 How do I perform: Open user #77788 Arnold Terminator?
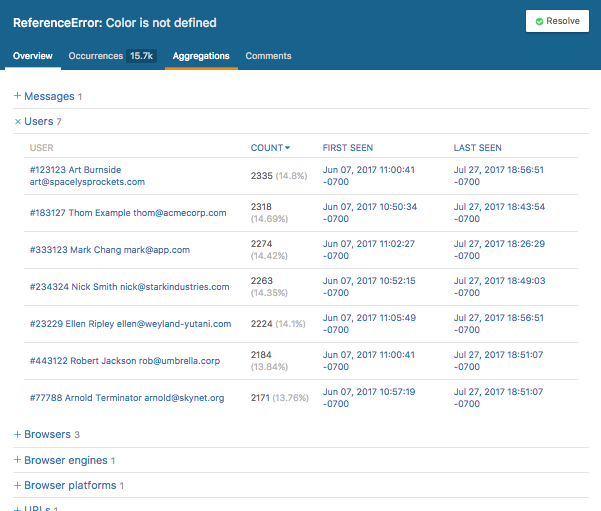[127, 398]
